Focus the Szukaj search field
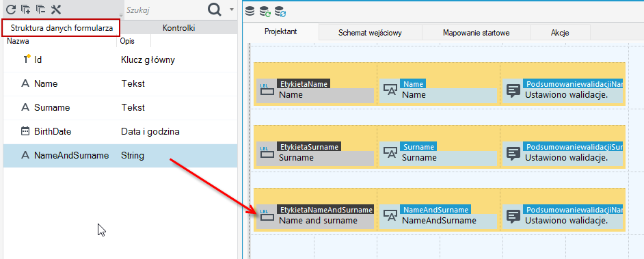 click(164, 10)
